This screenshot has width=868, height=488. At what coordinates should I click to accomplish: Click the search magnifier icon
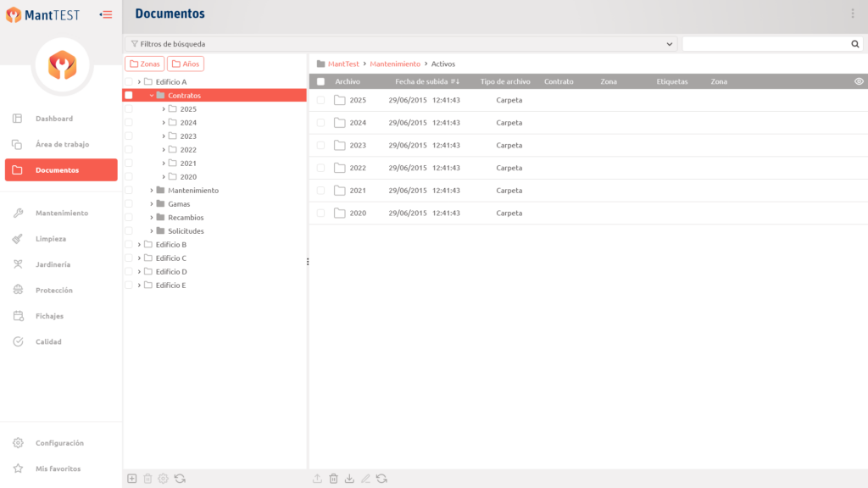[x=855, y=44]
